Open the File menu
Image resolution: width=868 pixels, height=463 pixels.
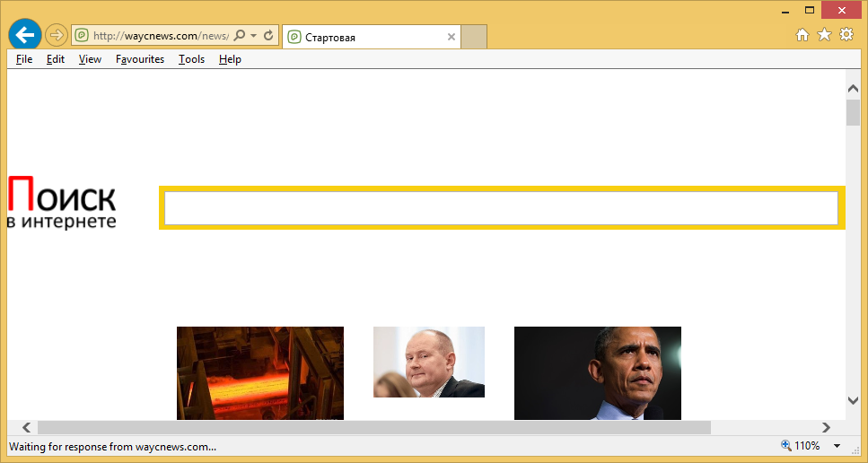[x=24, y=59]
